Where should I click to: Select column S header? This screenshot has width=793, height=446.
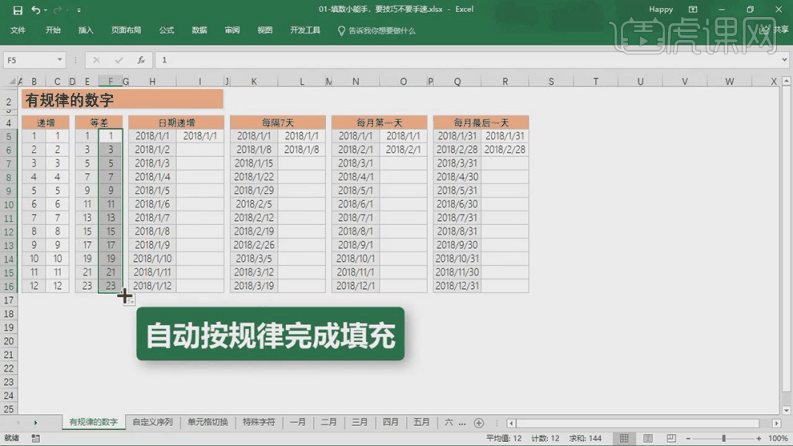[551, 81]
